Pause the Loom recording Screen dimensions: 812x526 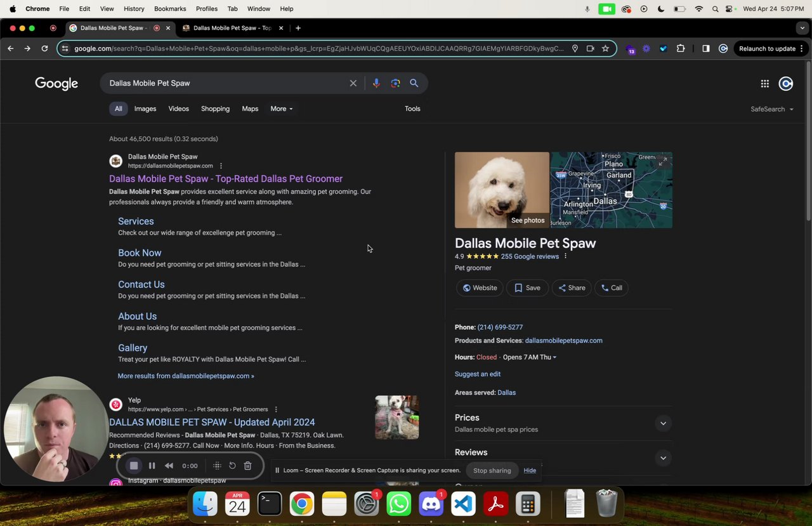click(x=152, y=466)
